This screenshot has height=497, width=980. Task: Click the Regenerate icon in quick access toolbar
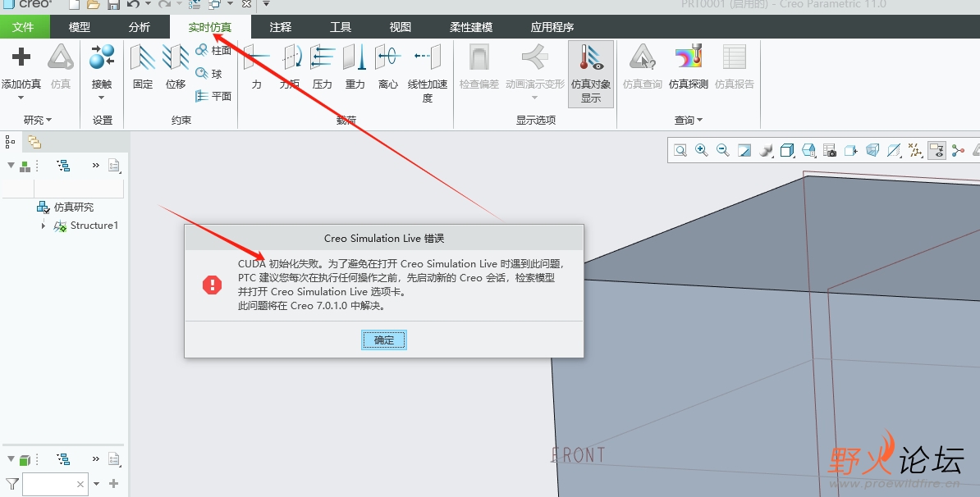coord(195,4)
